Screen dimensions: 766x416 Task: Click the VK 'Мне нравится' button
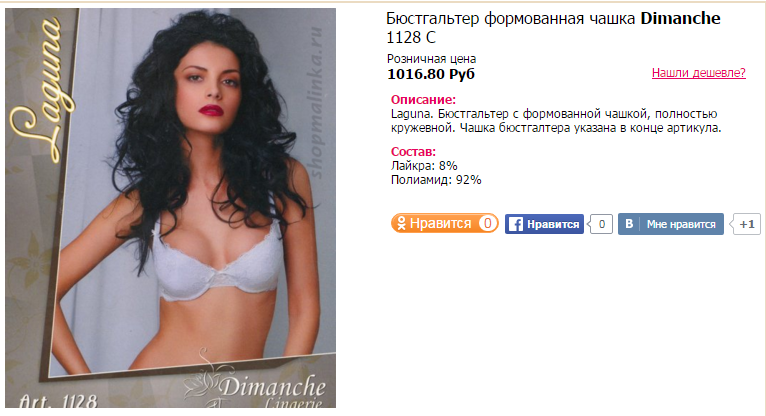(671, 224)
